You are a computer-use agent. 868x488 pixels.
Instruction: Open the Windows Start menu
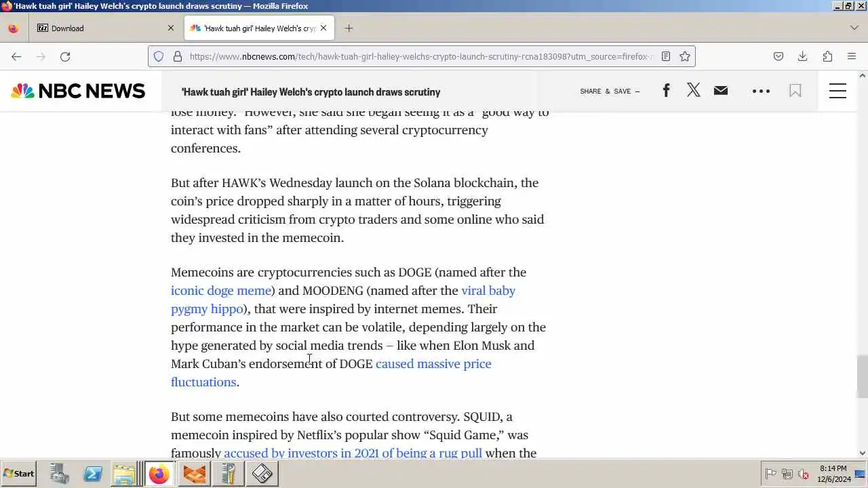[19, 474]
